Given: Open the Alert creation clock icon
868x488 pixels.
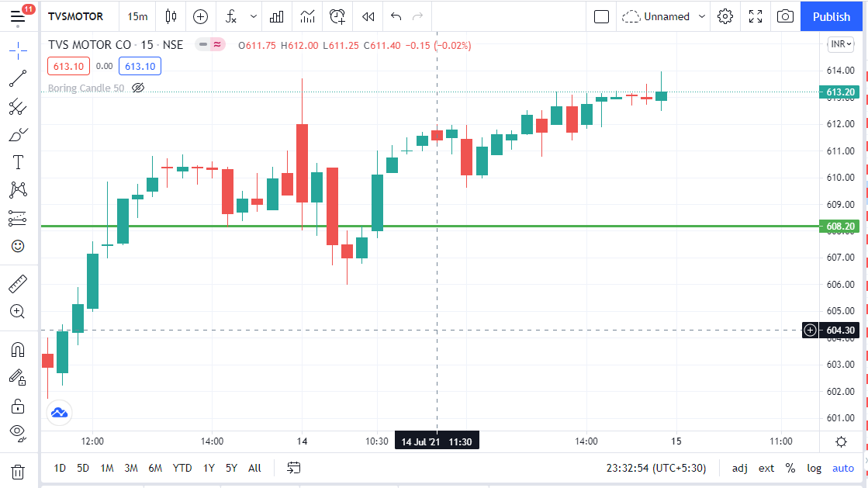Looking at the screenshot, I should [337, 16].
